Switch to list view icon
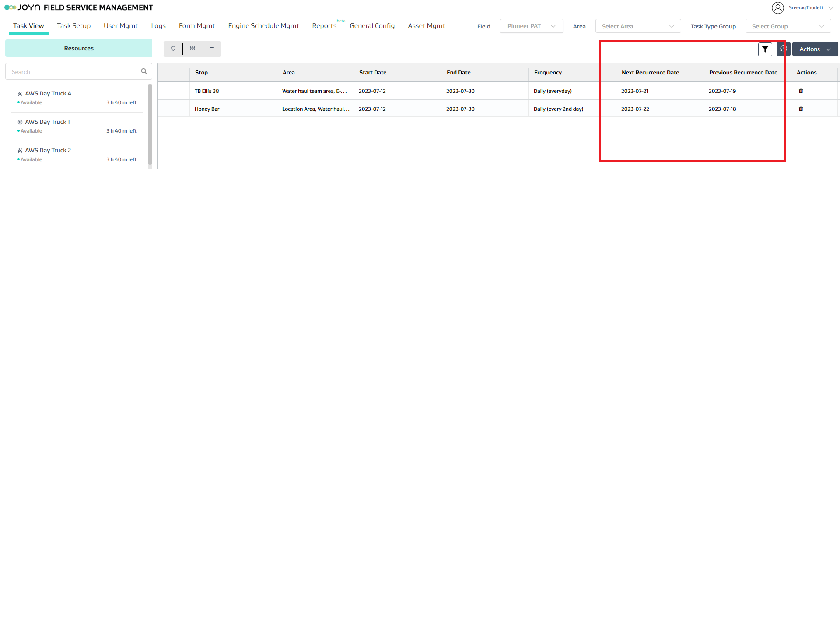Image resolution: width=840 pixels, height=620 pixels. [212, 49]
